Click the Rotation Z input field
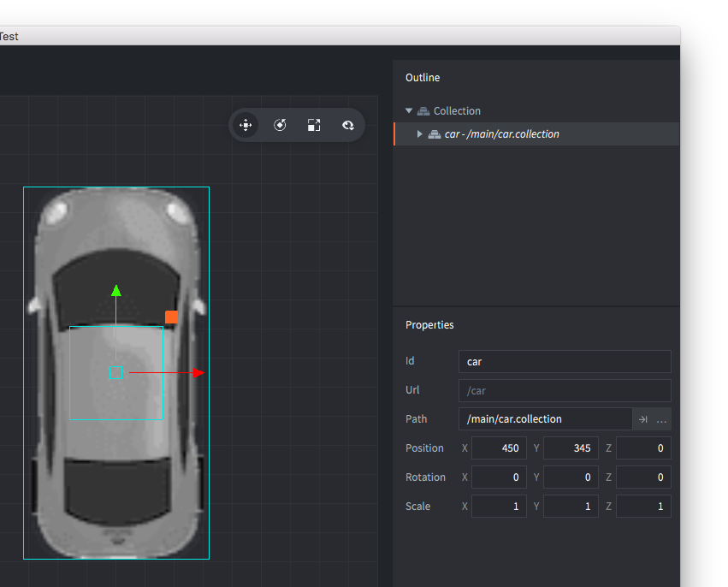This screenshot has height=587, width=728. pyautogui.click(x=643, y=477)
